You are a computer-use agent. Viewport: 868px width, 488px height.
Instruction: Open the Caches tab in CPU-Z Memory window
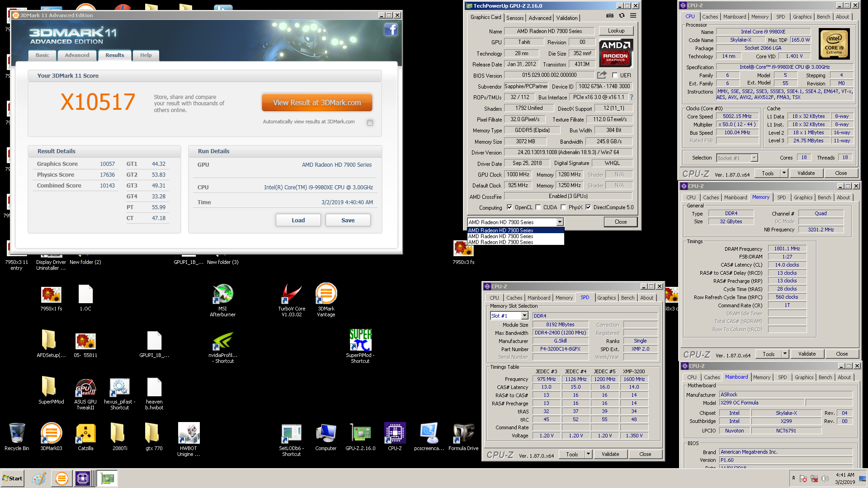coord(711,197)
